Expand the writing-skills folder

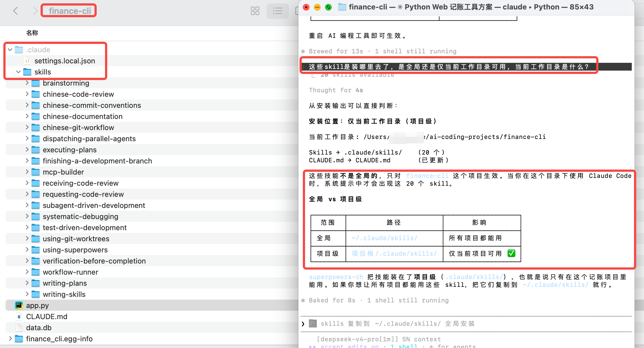coord(27,294)
